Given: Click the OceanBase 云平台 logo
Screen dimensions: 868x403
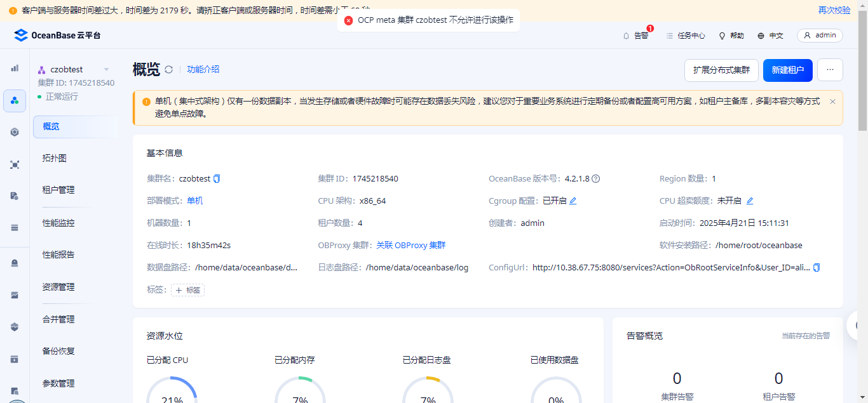Looking at the screenshot, I should [57, 36].
